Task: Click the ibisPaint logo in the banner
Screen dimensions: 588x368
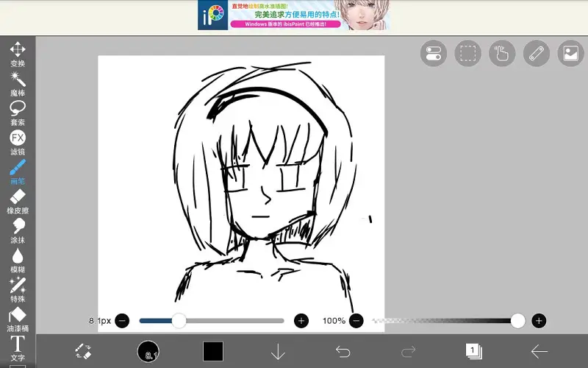Action: (x=212, y=15)
